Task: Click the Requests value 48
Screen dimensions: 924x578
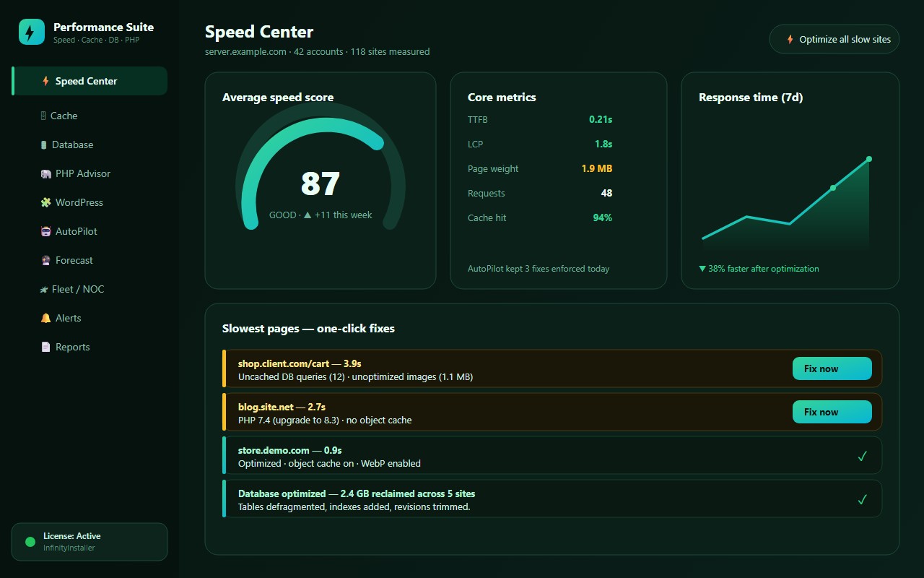Action: point(606,194)
